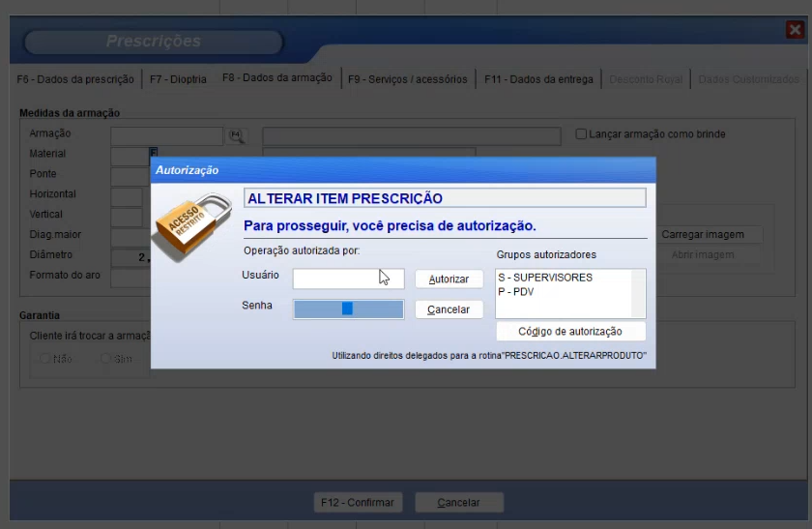Switch to the F7 - Dioptria tab
Viewport: 812px width, 529px height.
tap(178, 79)
